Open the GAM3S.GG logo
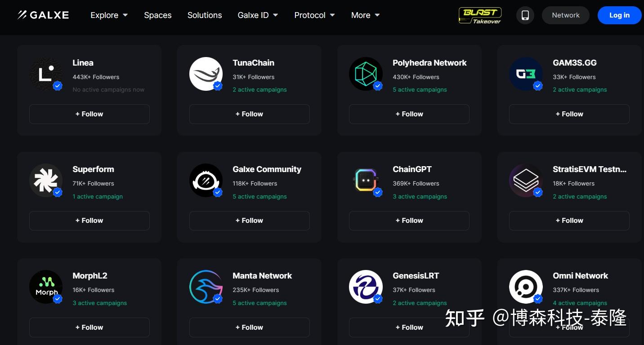The width and height of the screenshot is (644, 345). [526, 74]
